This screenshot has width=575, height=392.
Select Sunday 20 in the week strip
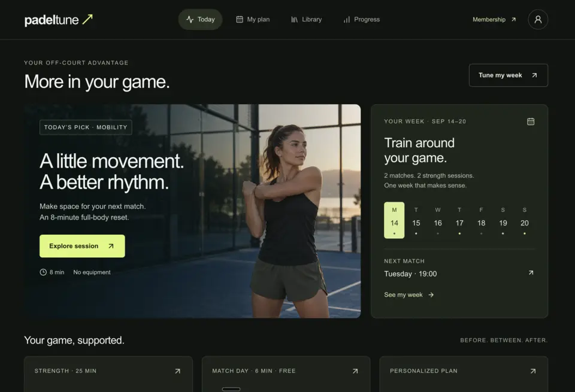[x=525, y=220]
